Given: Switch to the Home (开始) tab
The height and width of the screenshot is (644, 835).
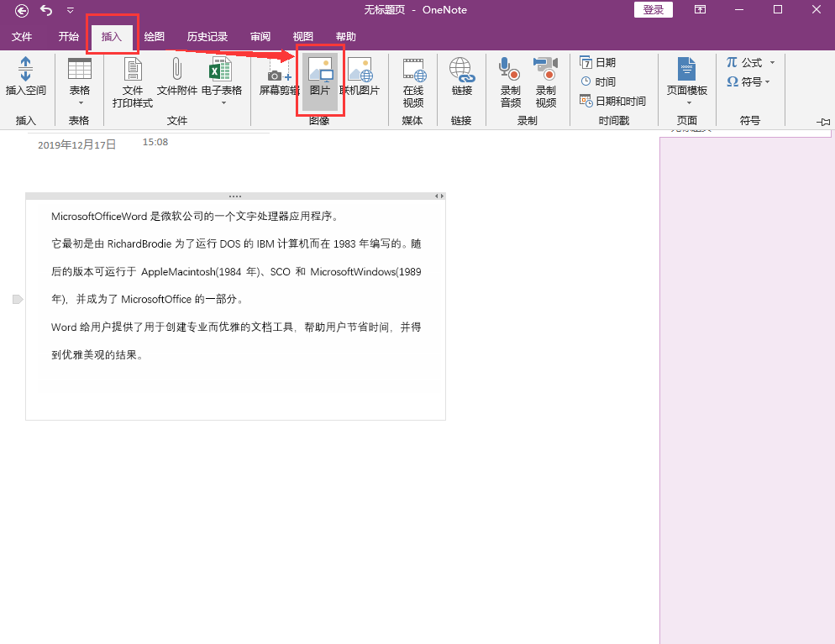Looking at the screenshot, I should pos(69,37).
